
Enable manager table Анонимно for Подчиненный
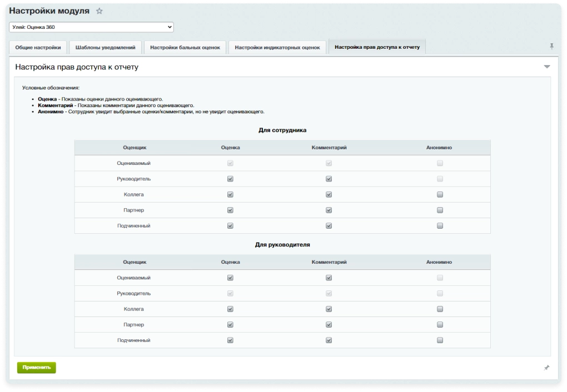point(440,340)
